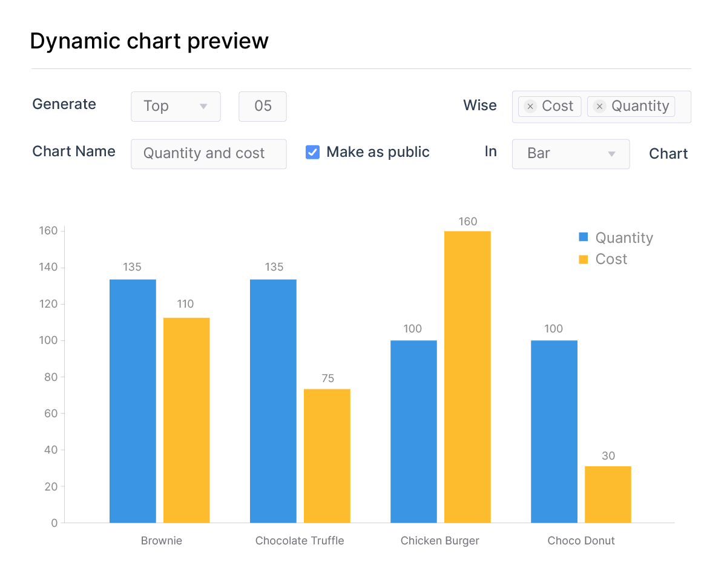Viewport: 727px width, 588px height.
Task: Remove the Quantity chip from Wise field
Action: coord(599,106)
